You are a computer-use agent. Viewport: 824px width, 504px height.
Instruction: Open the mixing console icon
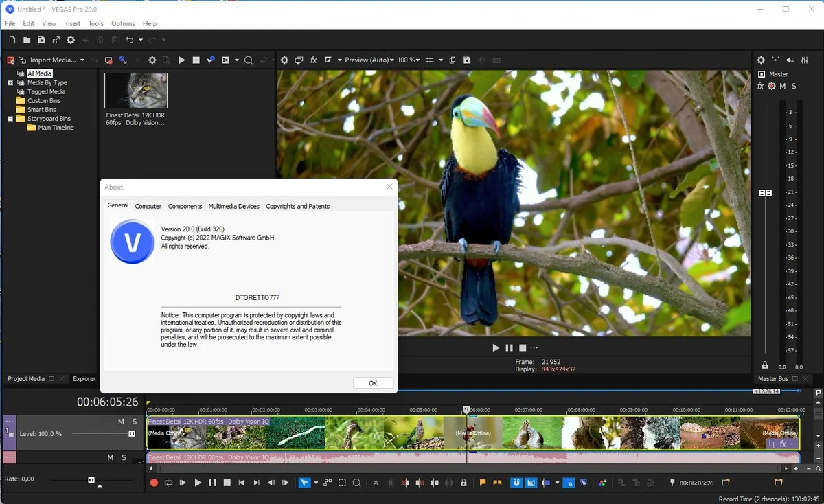(805, 60)
